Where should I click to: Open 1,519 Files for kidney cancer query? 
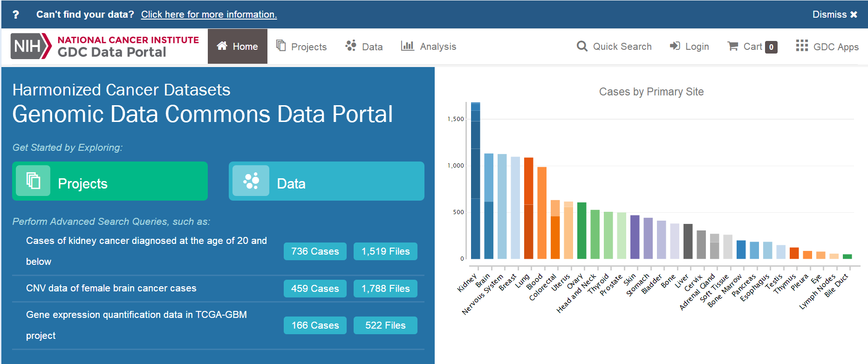(385, 251)
